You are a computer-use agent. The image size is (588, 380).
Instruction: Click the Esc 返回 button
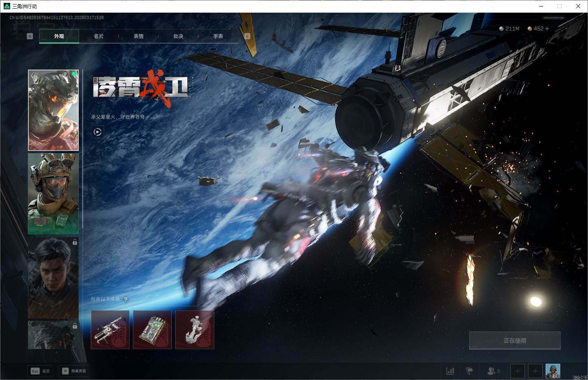(40, 371)
